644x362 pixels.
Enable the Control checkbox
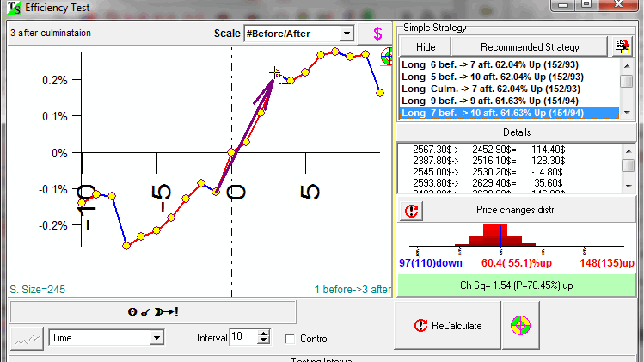(x=290, y=339)
